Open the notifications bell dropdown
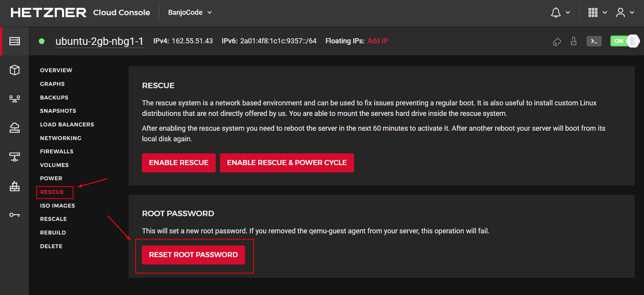 (560, 12)
